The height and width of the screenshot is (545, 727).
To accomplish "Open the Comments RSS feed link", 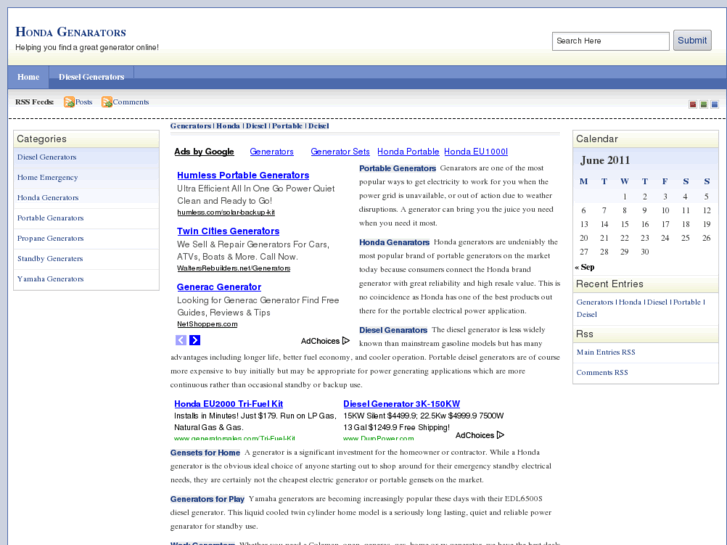I will pos(131,102).
